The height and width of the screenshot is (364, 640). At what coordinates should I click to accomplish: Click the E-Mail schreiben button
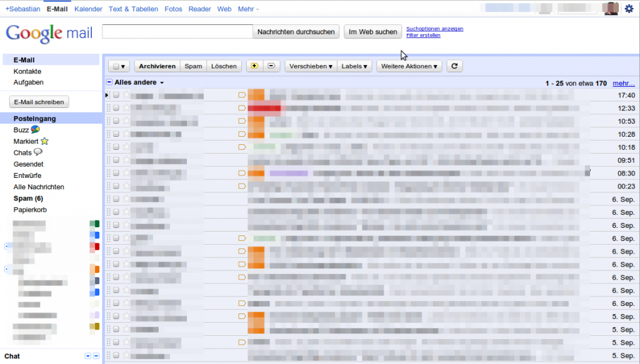coord(39,102)
